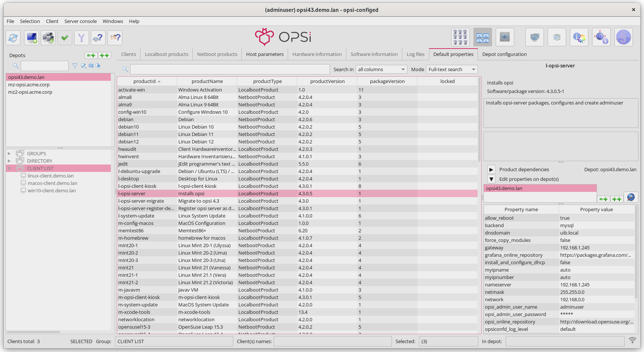Click the product search text field
Viewport: 644px width, 352px height.
coord(230,69)
